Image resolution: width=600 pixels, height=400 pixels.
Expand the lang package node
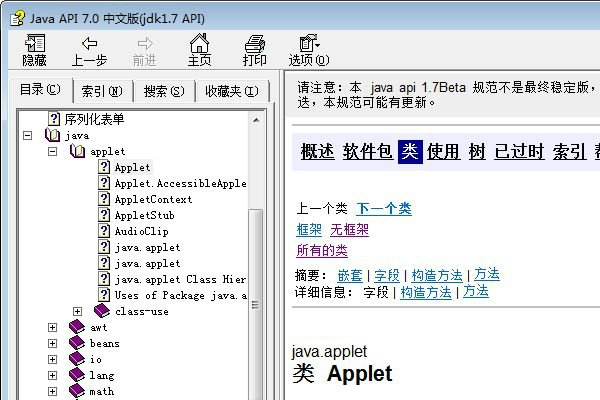[x=52, y=376]
